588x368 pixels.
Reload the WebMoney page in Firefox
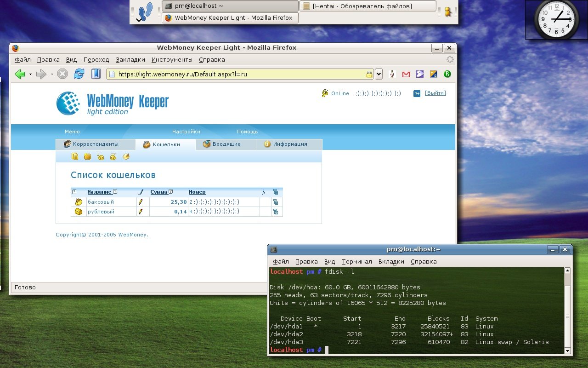click(x=79, y=74)
